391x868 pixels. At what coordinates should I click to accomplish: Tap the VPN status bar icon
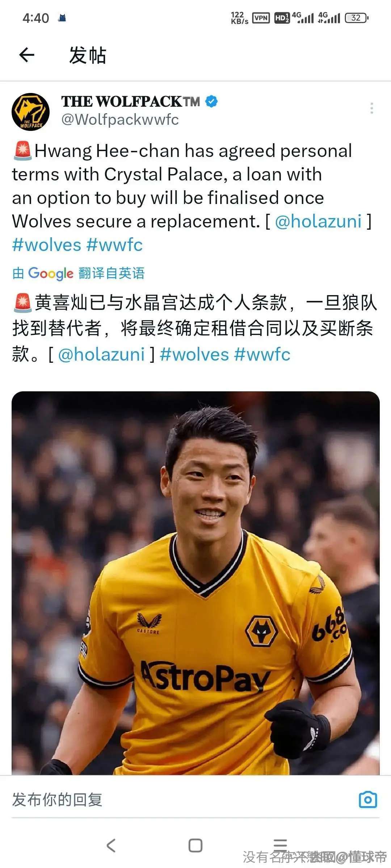click(261, 18)
